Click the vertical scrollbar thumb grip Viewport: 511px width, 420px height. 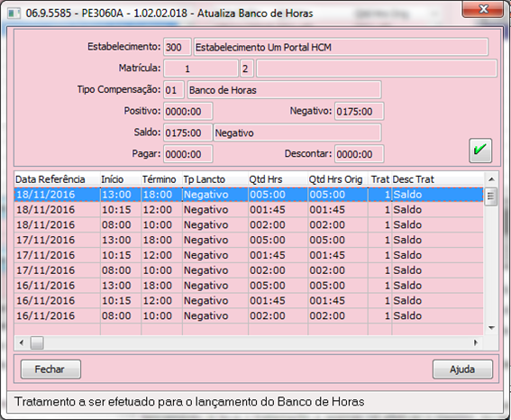[491, 196]
